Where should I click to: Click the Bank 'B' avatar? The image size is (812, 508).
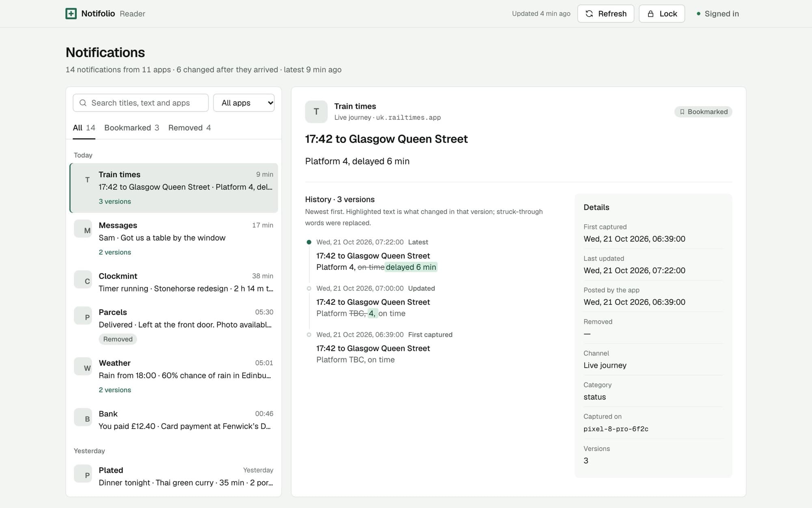(83, 417)
